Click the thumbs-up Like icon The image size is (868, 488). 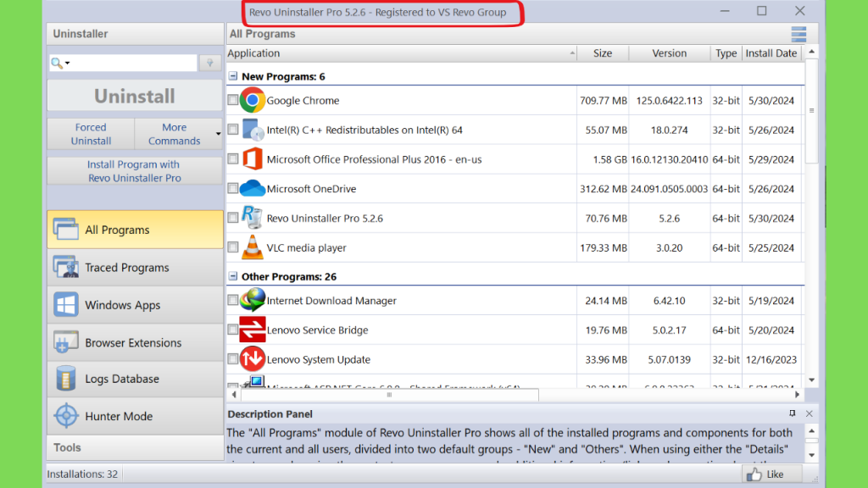point(754,474)
